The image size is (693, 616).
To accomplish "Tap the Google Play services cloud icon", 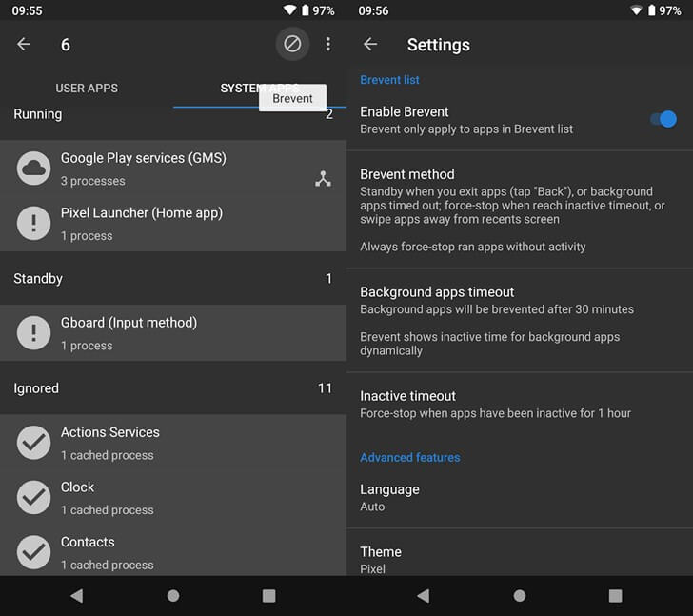I will (34, 169).
